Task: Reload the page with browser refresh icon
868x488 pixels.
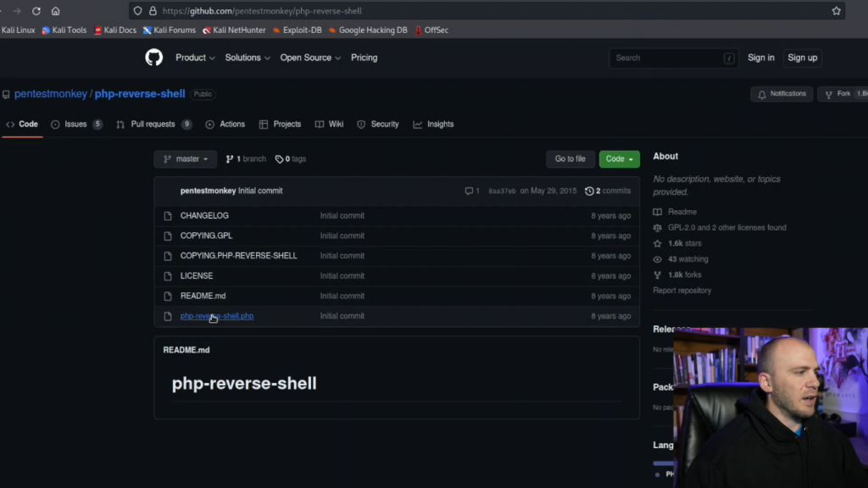Action: 36,11
